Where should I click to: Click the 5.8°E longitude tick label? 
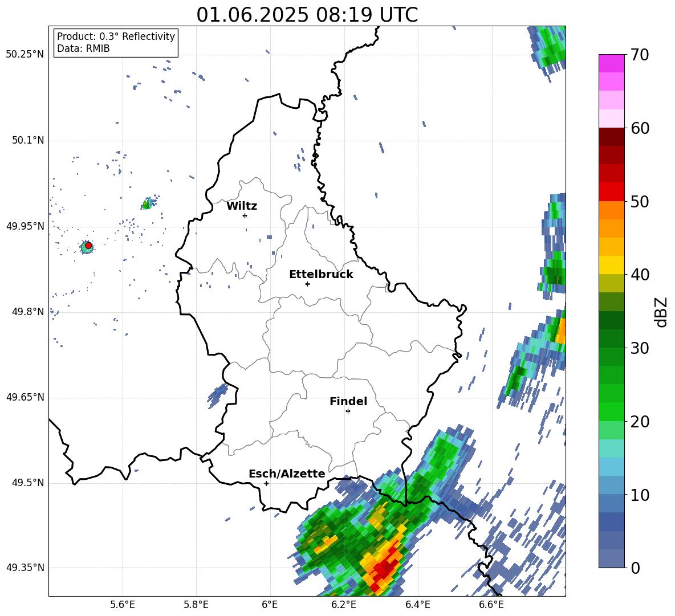(x=196, y=605)
